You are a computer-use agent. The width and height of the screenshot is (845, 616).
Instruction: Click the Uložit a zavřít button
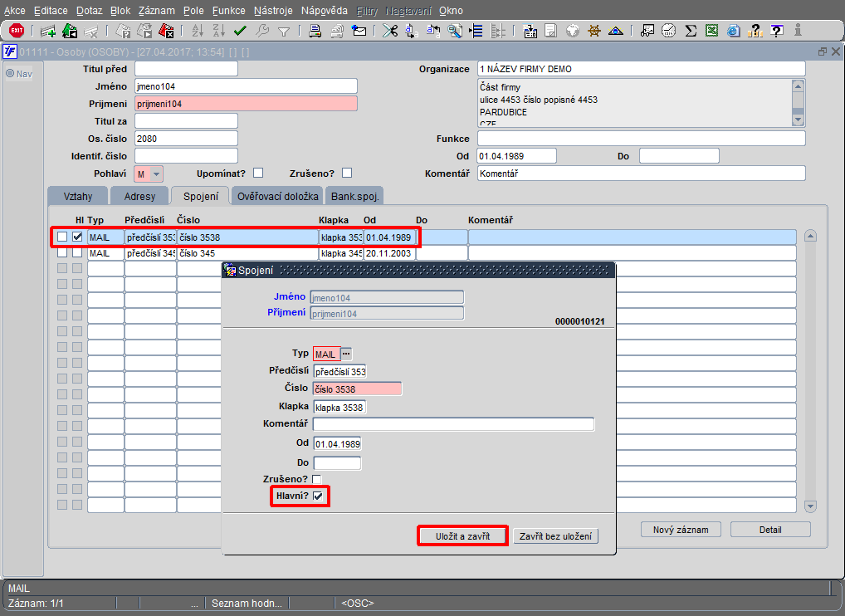pos(463,536)
